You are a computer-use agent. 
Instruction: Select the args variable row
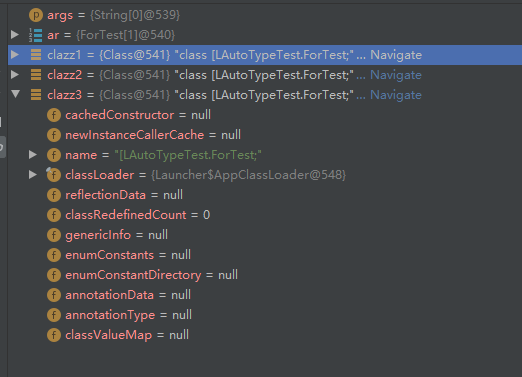(x=265, y=15)
